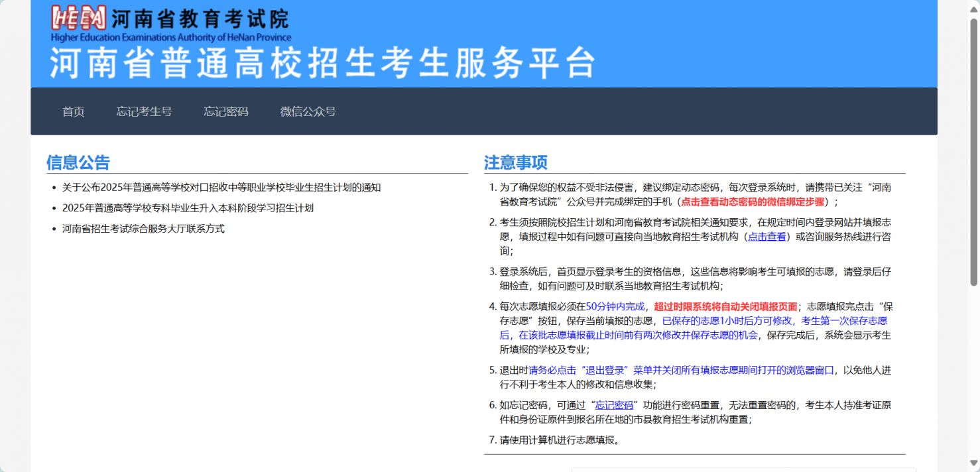Viewport: 980px width, 472px height.
Task: Click red link 点击查看动态密码的微信绑定步骤
Action: point(753,202)
